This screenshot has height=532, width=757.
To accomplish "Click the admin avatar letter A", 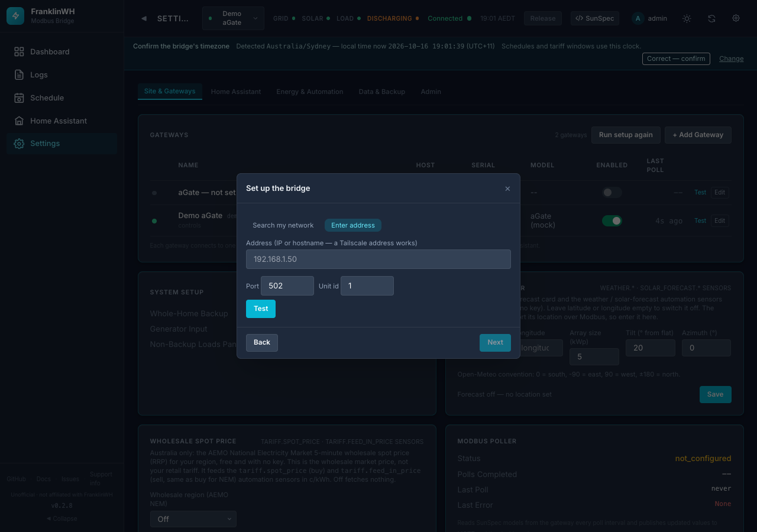I will [x=638, y=18].
